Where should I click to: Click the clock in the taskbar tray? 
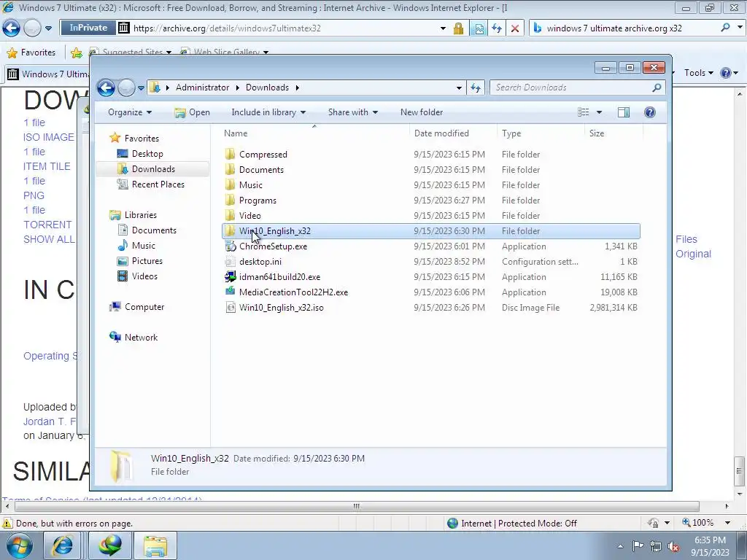tap(710, 546)
